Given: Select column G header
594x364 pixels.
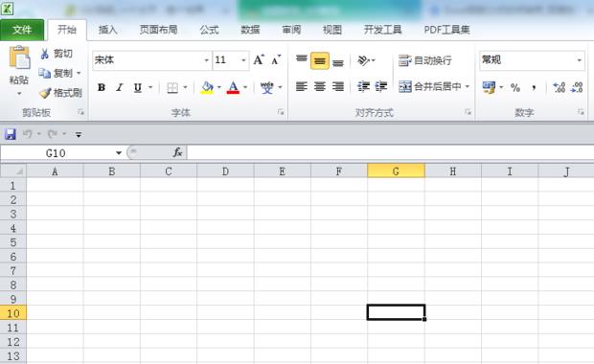Looking at the screenshot, I should [x=396, y=171].
